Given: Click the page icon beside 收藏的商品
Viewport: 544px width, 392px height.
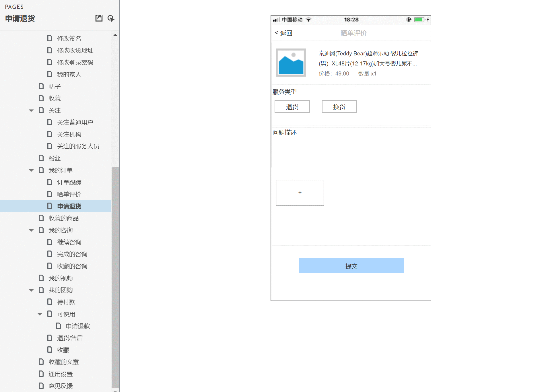Looking at the screenshot, I should pyautogui.click(x=41, y=218).
